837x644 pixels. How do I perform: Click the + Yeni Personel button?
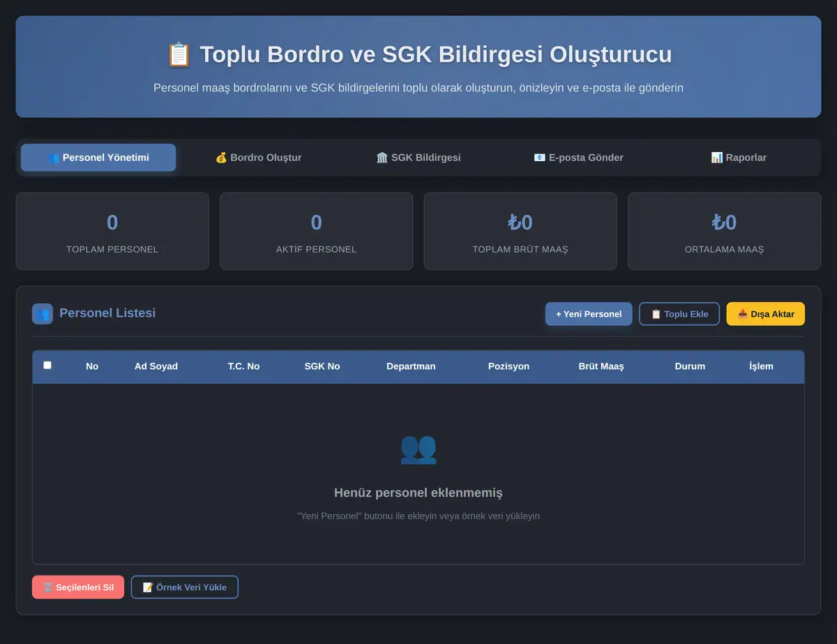tap(589, 314)
